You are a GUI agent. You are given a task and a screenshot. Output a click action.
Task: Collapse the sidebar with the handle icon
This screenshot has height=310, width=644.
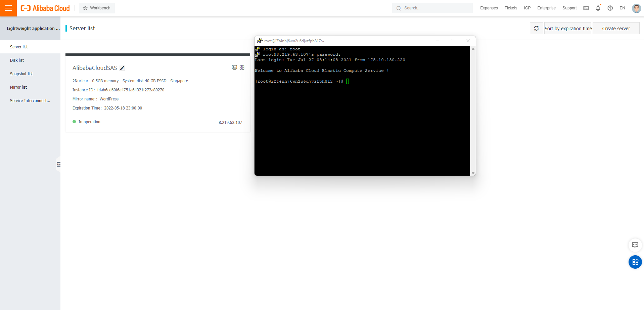point(58,164)
